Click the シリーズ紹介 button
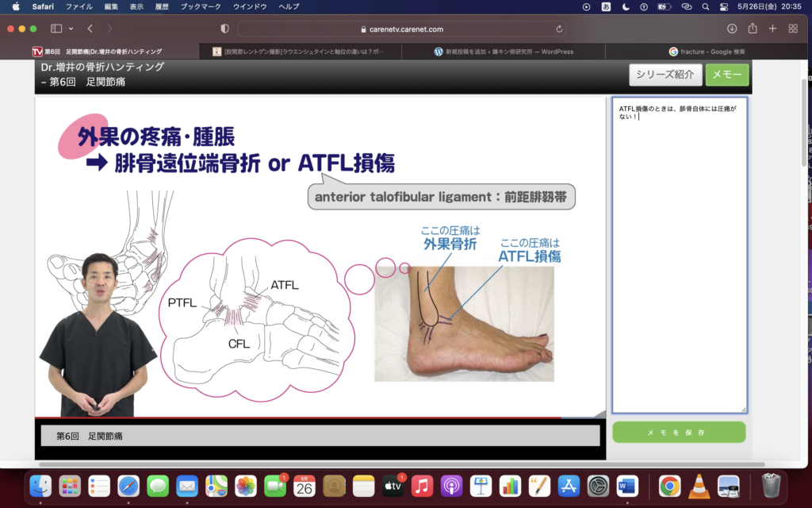812x508 pixels. click(x=665, y=75)
